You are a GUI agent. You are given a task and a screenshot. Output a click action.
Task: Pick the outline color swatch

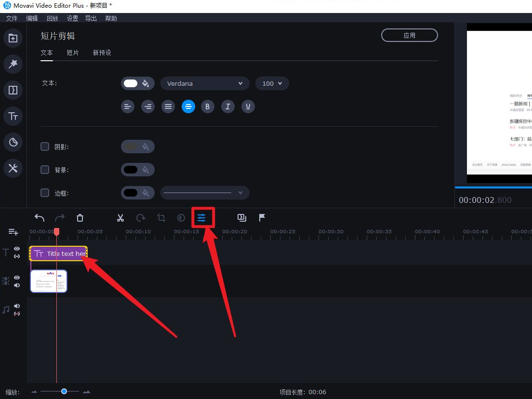tap(131, 193)
